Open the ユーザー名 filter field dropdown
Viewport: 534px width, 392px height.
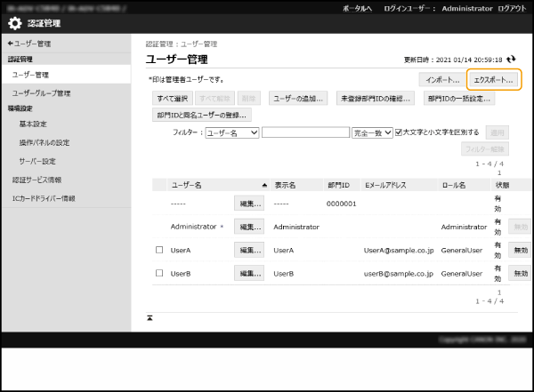(x=231, y=132)
